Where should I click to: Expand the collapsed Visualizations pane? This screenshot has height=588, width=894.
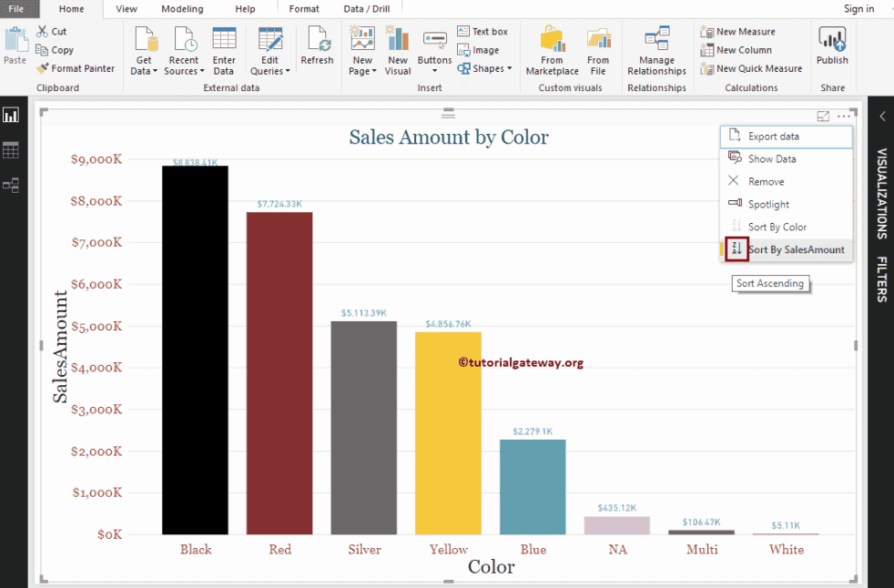[880, 117]
